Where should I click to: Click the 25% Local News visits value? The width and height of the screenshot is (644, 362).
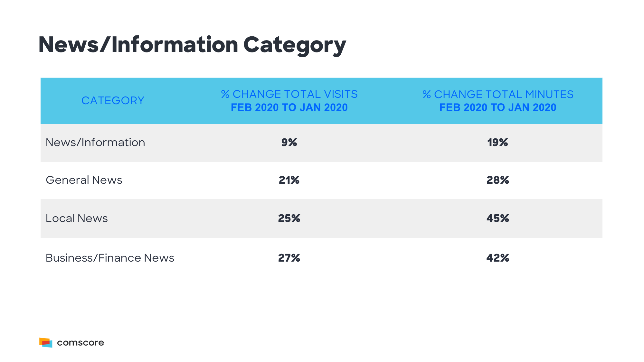289,218
